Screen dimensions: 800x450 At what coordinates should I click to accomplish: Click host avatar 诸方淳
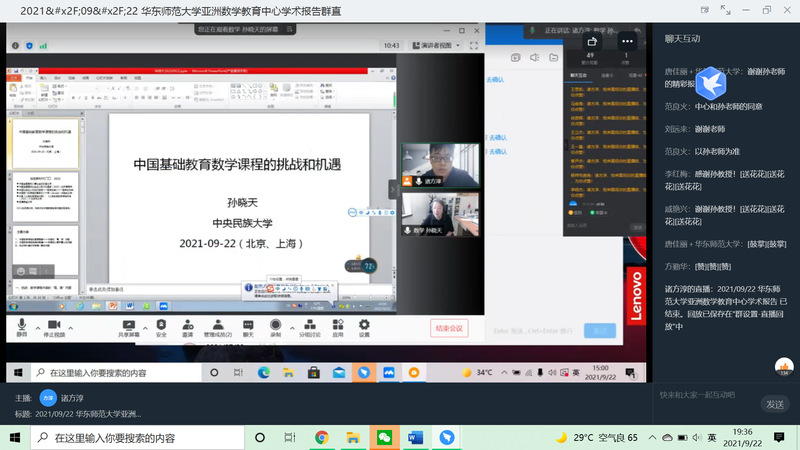(48, 397)
